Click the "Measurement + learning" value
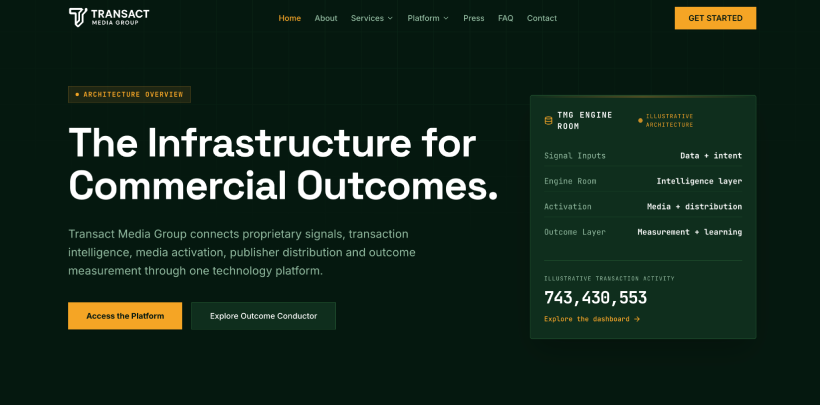Viewport: 820px width, 405px height. coord(690,232)
